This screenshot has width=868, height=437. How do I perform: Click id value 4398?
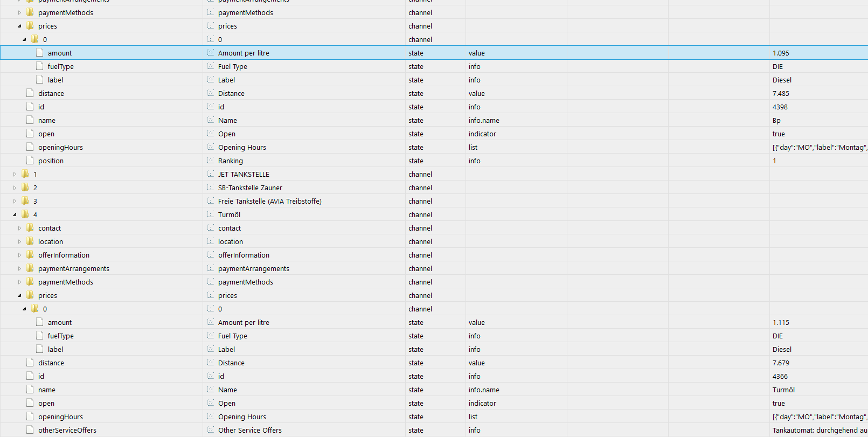pos(780,107)
